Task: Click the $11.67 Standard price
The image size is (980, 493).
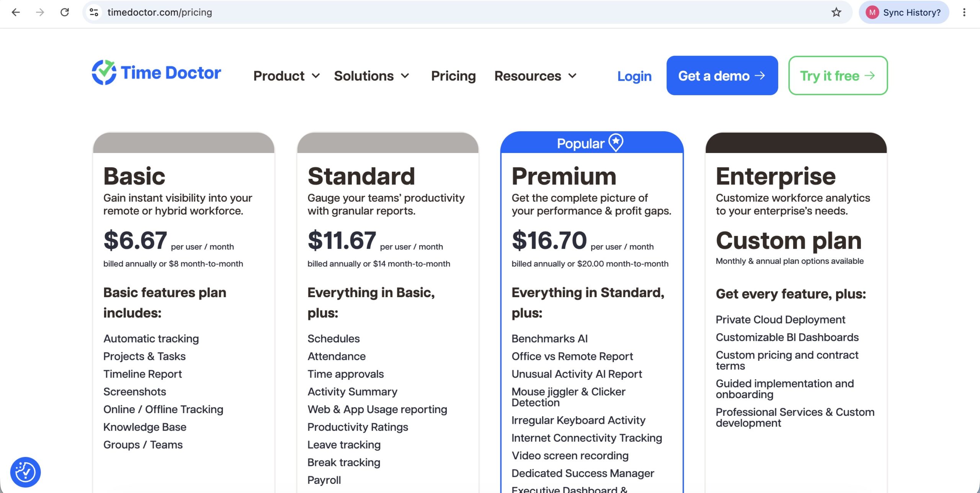Action: 342,240
